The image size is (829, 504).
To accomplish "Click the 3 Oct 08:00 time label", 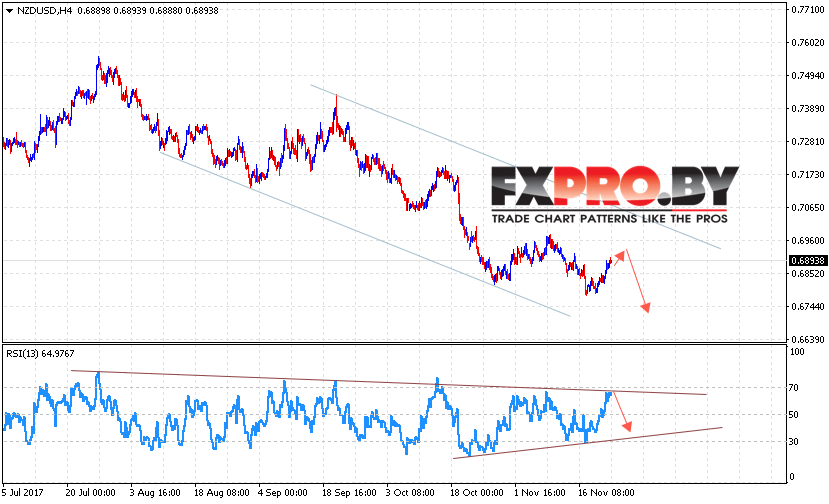I will (x=410, y=493).
